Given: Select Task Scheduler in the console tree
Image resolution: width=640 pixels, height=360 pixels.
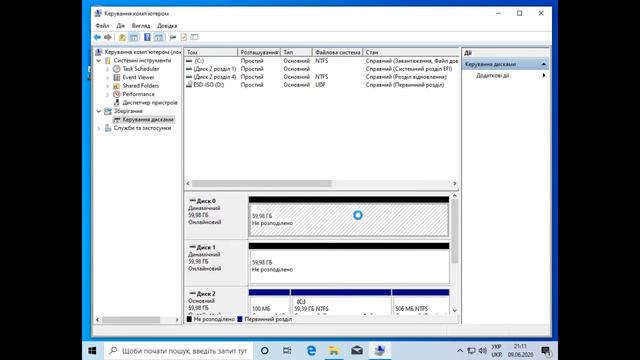Looking at the screenshot, I should [140, 69].
